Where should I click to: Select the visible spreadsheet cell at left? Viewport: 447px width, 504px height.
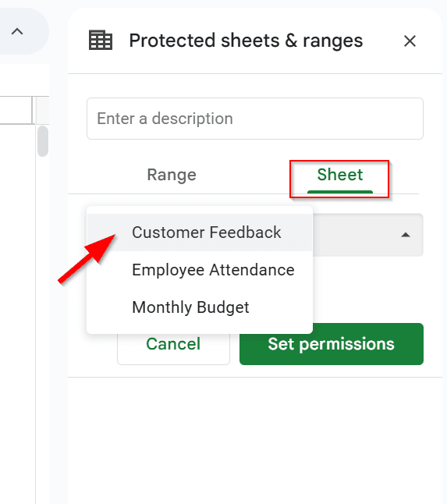tap(16, 110)
